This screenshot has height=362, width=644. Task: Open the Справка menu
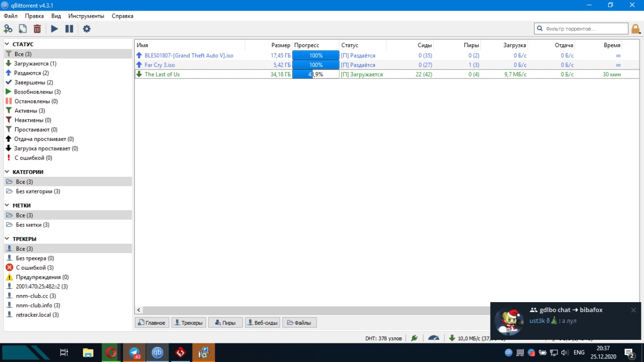(x=122, y=16)
